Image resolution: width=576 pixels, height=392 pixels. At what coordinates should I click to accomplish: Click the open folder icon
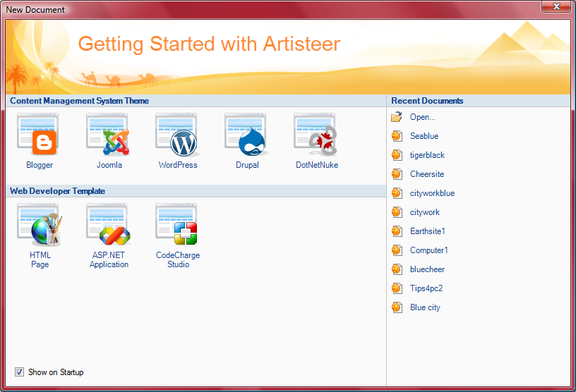[397, 117]
